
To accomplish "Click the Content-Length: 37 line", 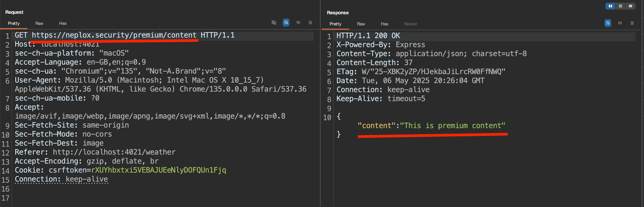I will tap(375, 63).
